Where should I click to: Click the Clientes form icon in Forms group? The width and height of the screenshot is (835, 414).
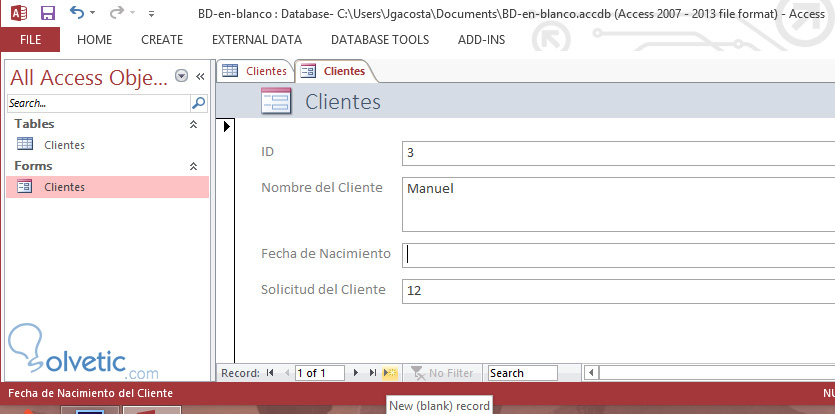click(x=24, y=186)
